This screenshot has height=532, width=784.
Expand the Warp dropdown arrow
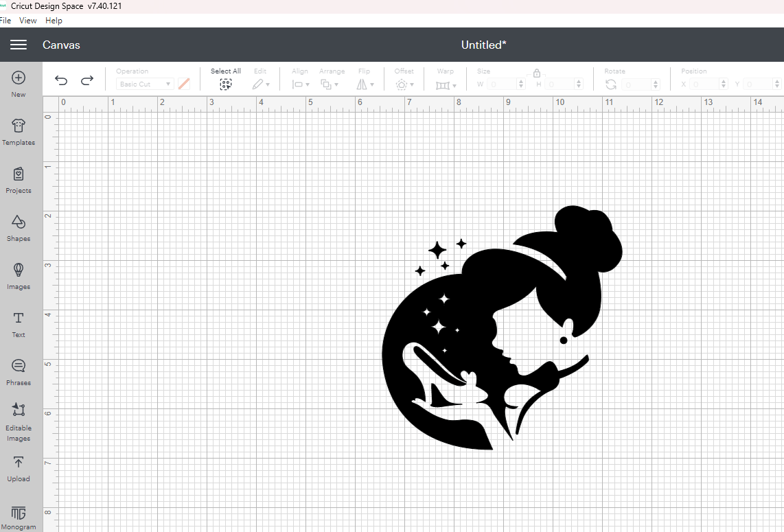coord(454,86)
